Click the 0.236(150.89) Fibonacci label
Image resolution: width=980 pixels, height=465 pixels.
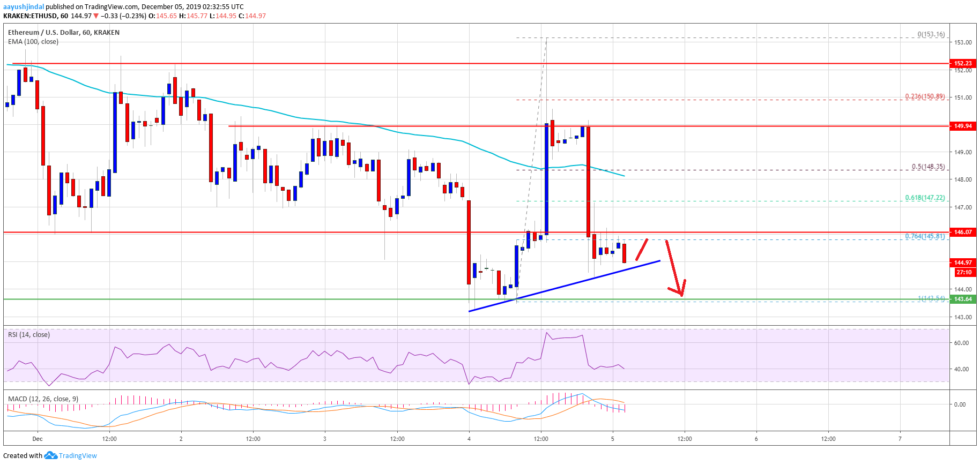coord(925,96)
